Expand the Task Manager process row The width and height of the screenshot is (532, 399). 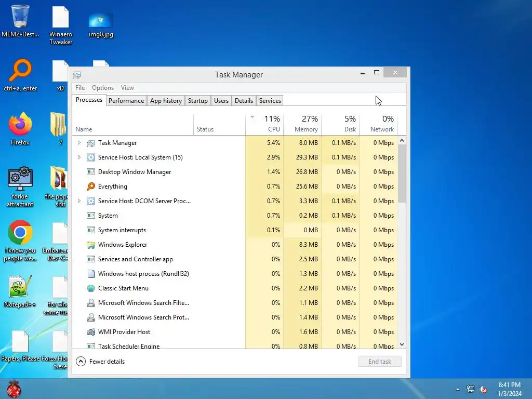[79, 143]
